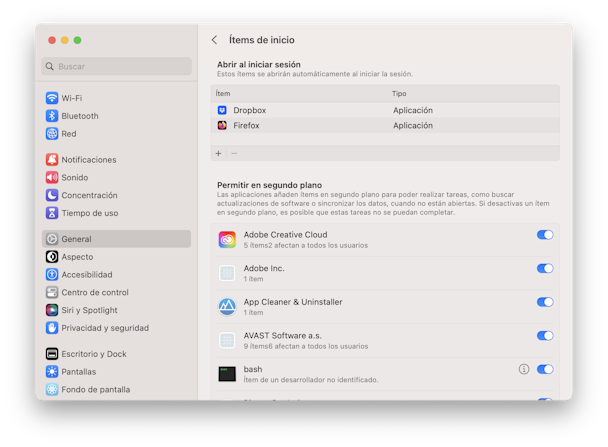Remove login item with minus button

[234, 154]
